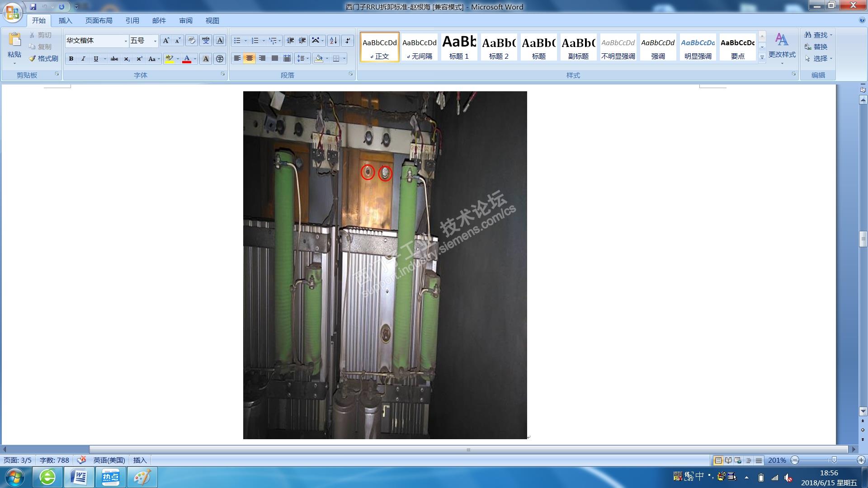Open the 页面布局 ribbon tab
The height and width of the screenshot is (488, 868).
[99, 21]
